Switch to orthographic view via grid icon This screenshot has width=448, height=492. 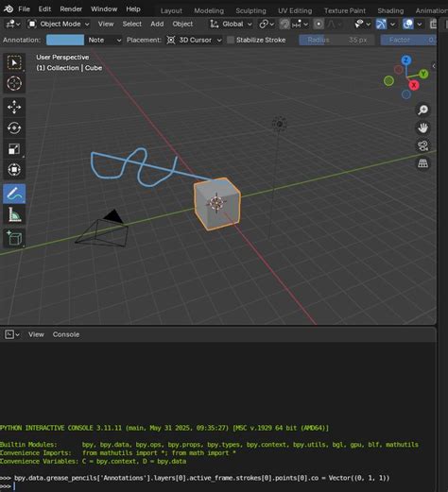pyautogui.click(x=422, y=163)
